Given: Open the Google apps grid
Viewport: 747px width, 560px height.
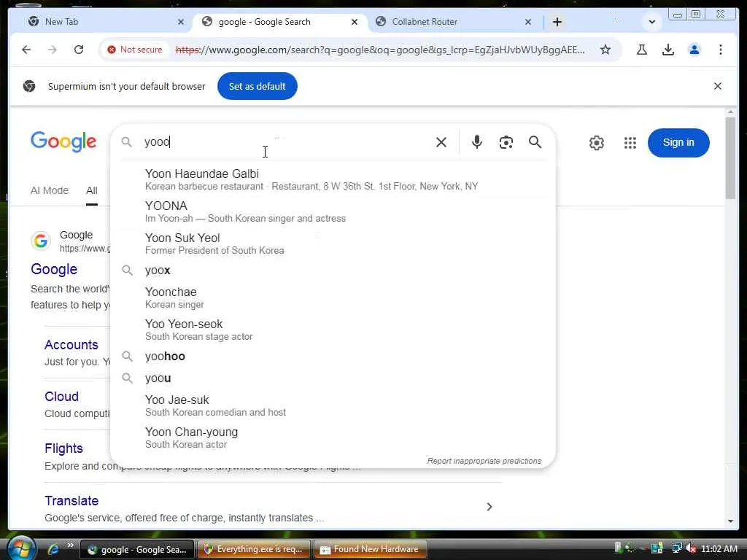Looking at the screenshot, I should 630,142.
